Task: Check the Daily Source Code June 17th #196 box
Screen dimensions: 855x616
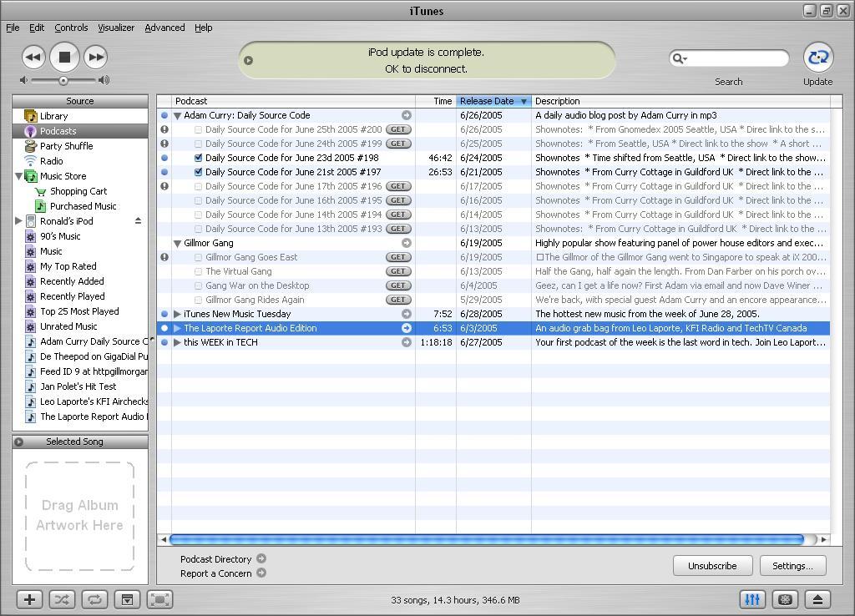Action: [199, 186]
